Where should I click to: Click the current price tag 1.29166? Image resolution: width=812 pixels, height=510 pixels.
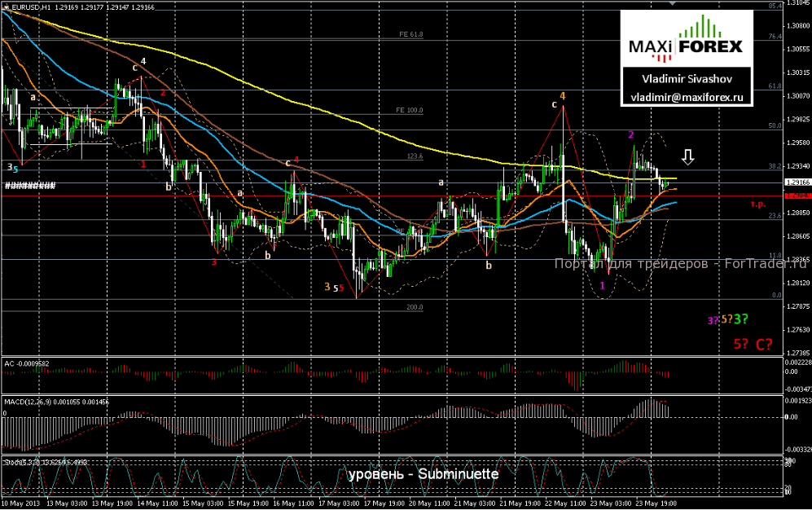tap(796, 183)
